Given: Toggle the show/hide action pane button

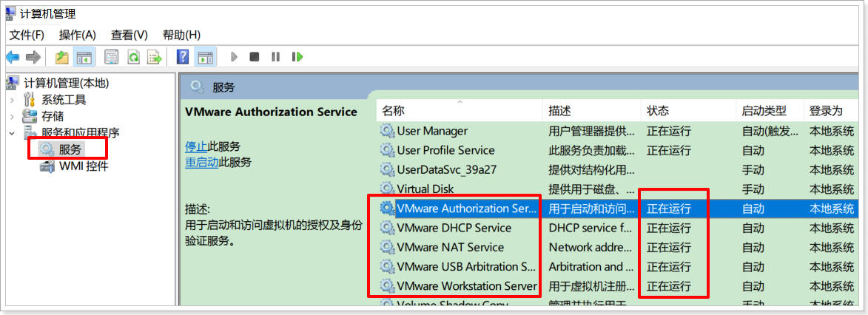Looking at the screenshot, I should point(205,57).
